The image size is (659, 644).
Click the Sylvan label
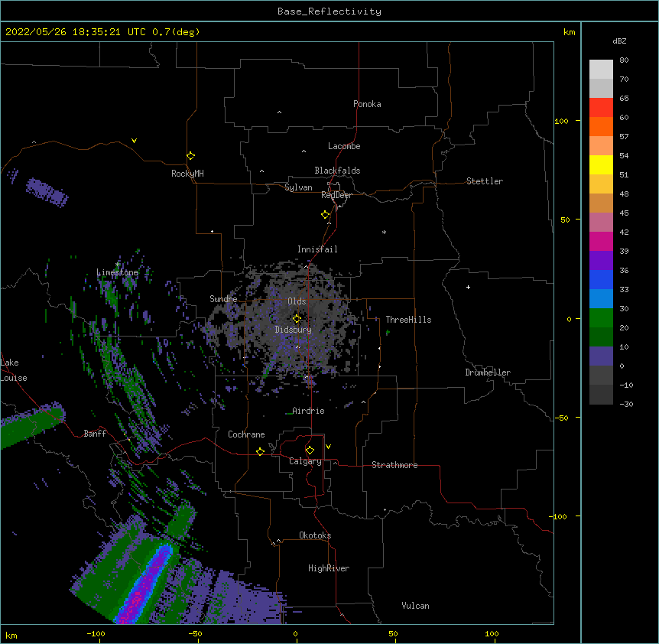(298, 187)
